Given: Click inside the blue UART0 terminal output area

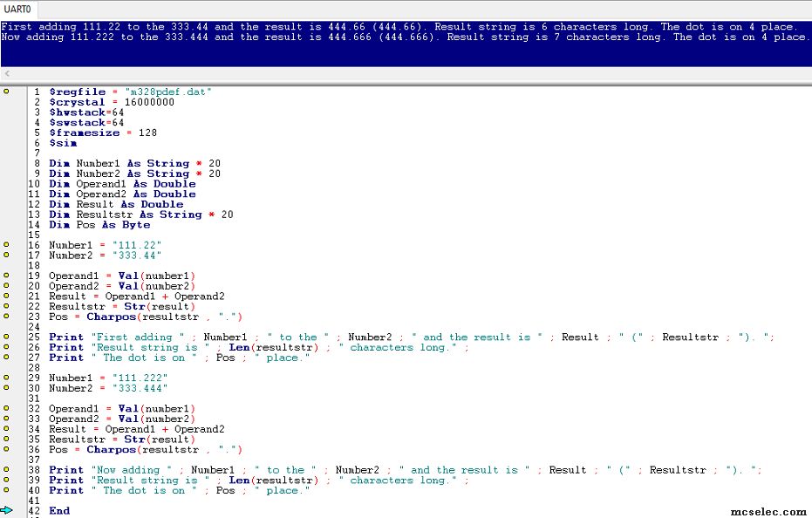Looking at the screenshot, I should (x=406, y=44).
